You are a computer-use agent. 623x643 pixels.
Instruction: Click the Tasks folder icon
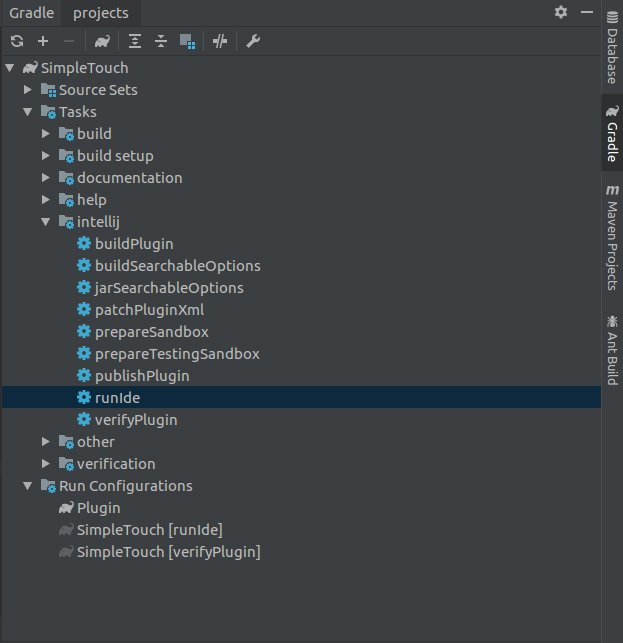(48, 112)
